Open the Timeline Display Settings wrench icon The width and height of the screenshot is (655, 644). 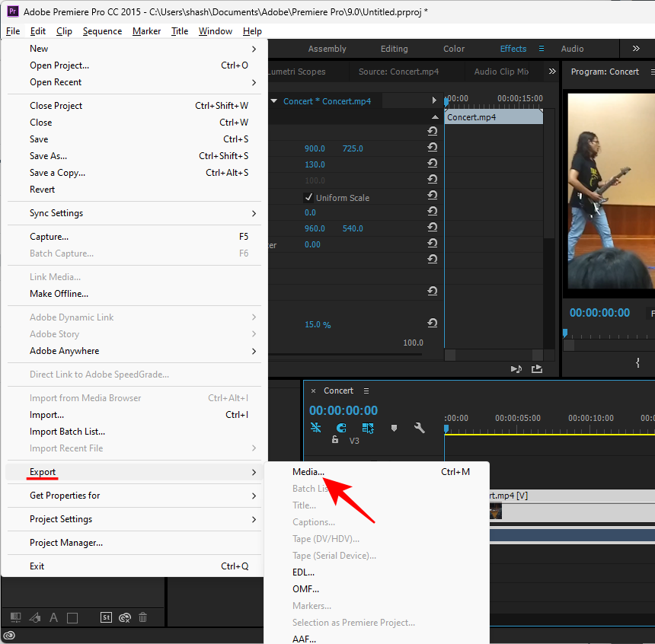point(418,427)
